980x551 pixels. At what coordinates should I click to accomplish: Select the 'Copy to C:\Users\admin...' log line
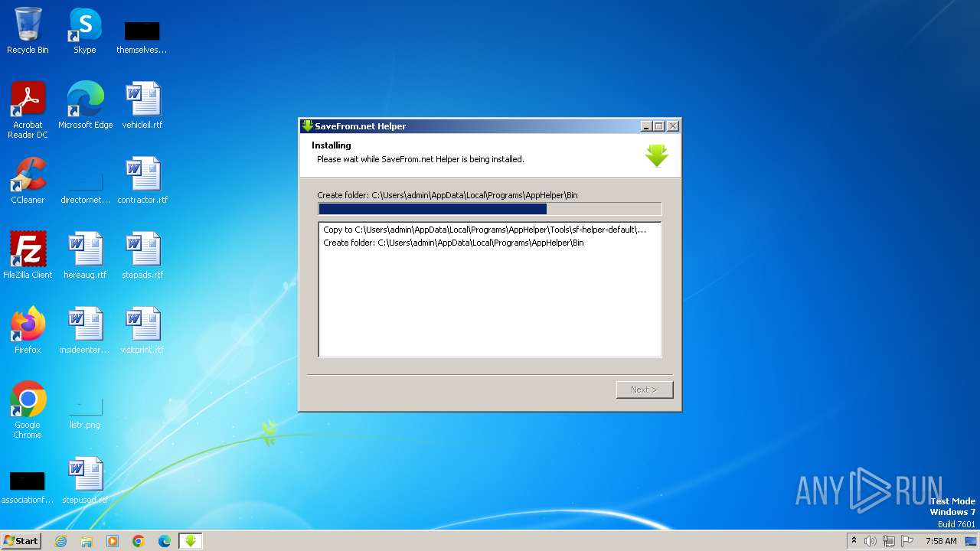point(485,230)
